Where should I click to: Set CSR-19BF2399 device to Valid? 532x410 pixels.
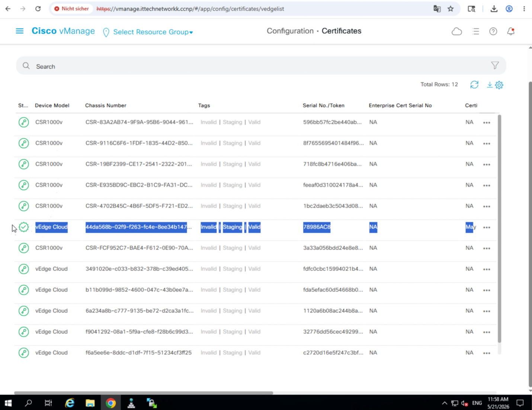[x=254, y=164]
